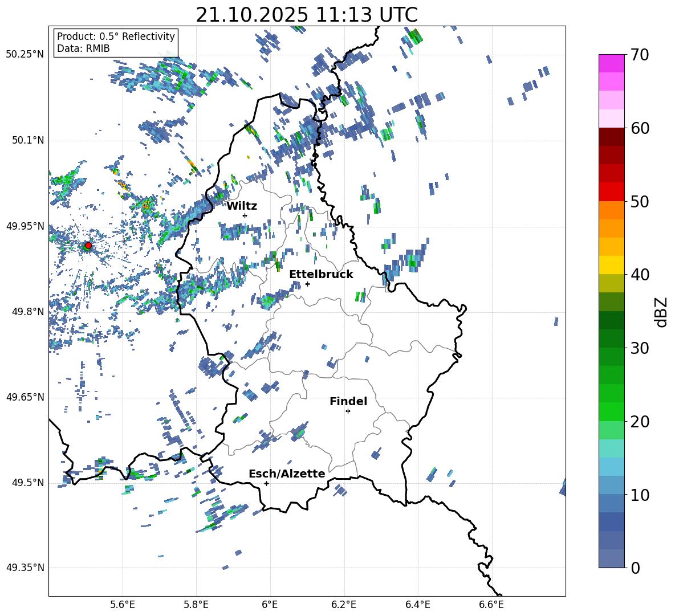Click the plus marker below Findel
This screenshot has width=675, height=616.
pyautogui.click(x=348, y=411)
